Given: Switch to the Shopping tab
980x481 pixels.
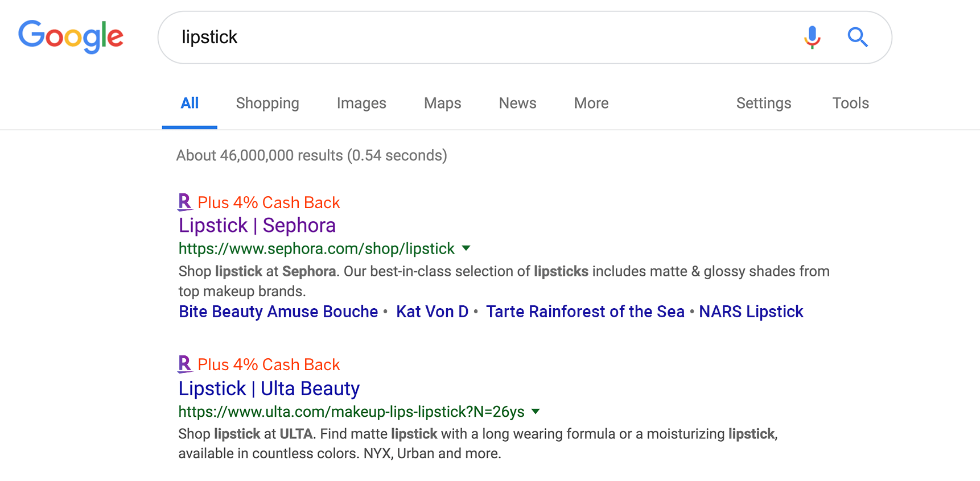Looking at the screenshot, I should (267, 103).
